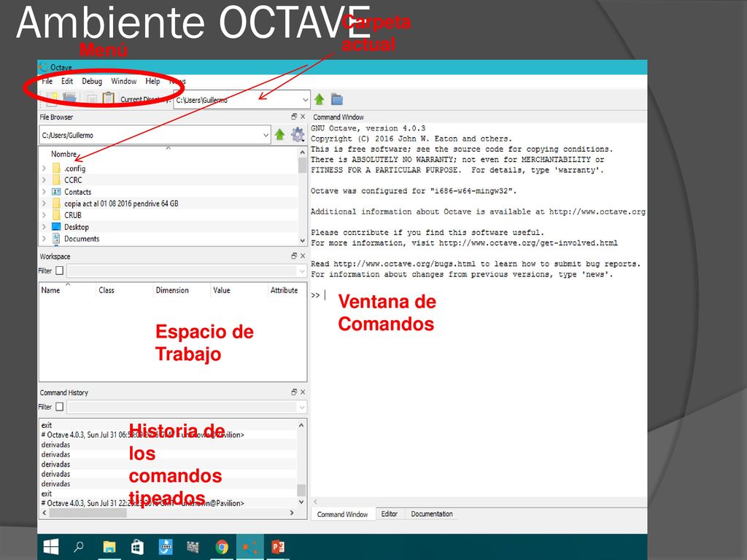Go to parent directory in File Browser
Screen dimensions: 747x560
tap(279, 135)
